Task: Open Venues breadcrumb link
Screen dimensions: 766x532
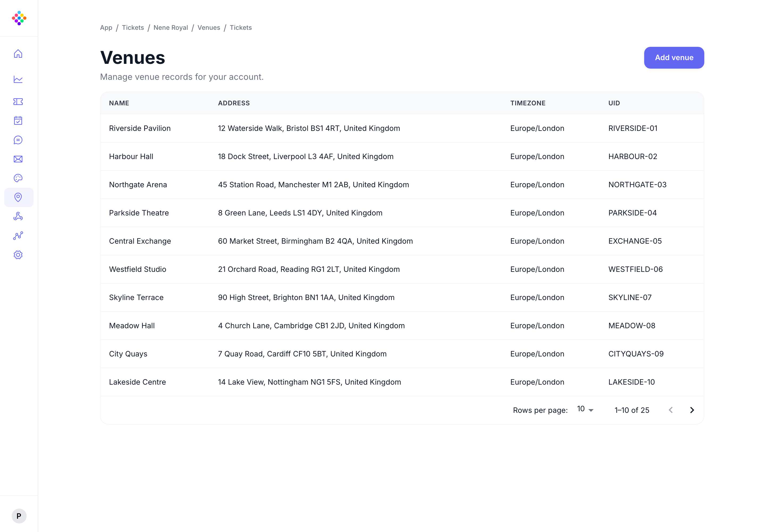Action: pyautogui.click(x=209, y=28)
